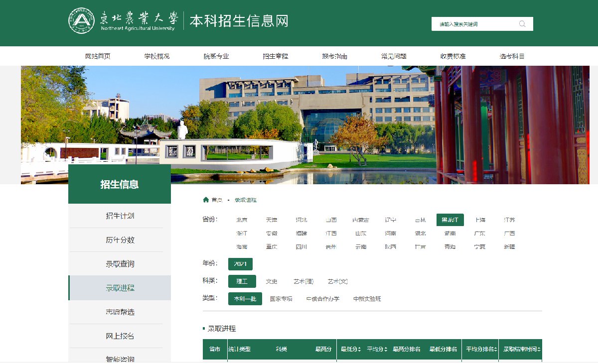Click the keyword search input field
Viewport: 598px width, 364px height.
coord(473,24)
